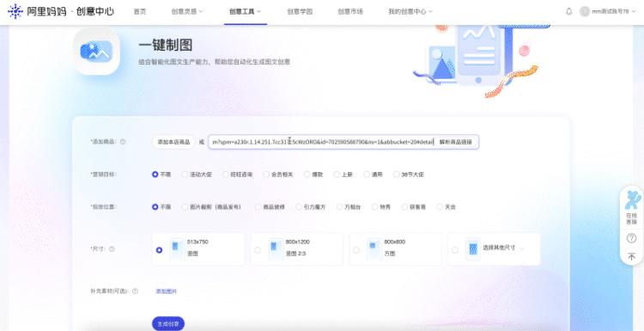Image resolution: width=644 pixels, height=331 pixels.
Task: Select 旺旺咨询 marketing goal
Action: 226,175
